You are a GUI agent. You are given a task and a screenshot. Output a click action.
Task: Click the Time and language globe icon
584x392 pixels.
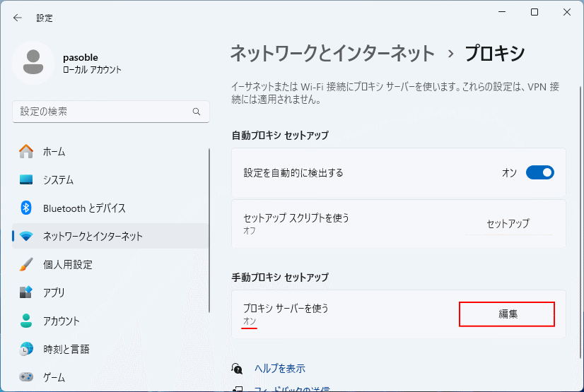point(26,349)
